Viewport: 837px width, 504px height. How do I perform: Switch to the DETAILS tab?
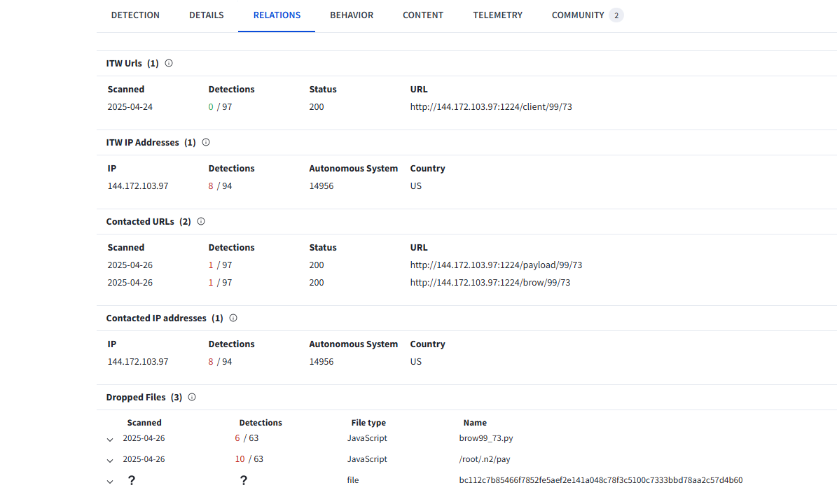pyautogui.click(x=206, y=15)
